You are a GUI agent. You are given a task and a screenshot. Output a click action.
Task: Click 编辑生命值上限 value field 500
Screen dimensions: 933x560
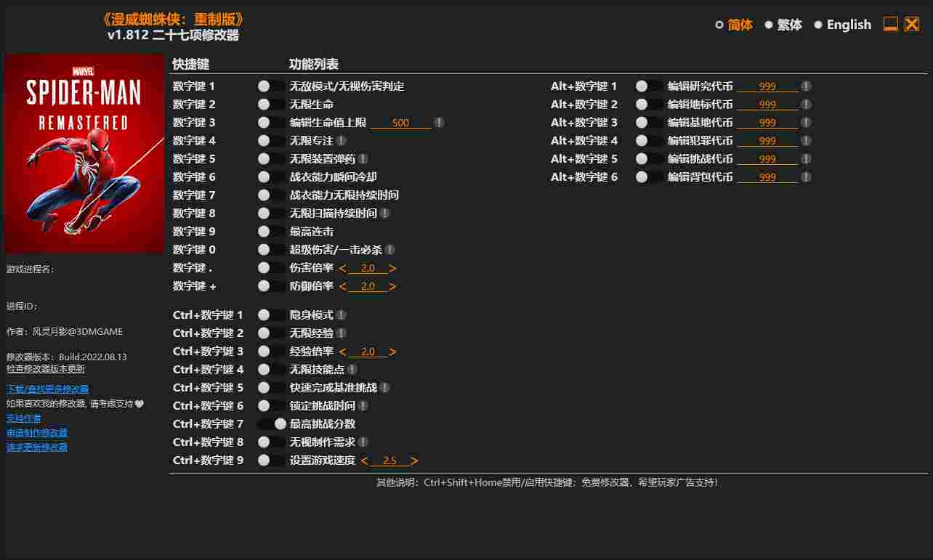pyautogui.click(x=401, y=123)
